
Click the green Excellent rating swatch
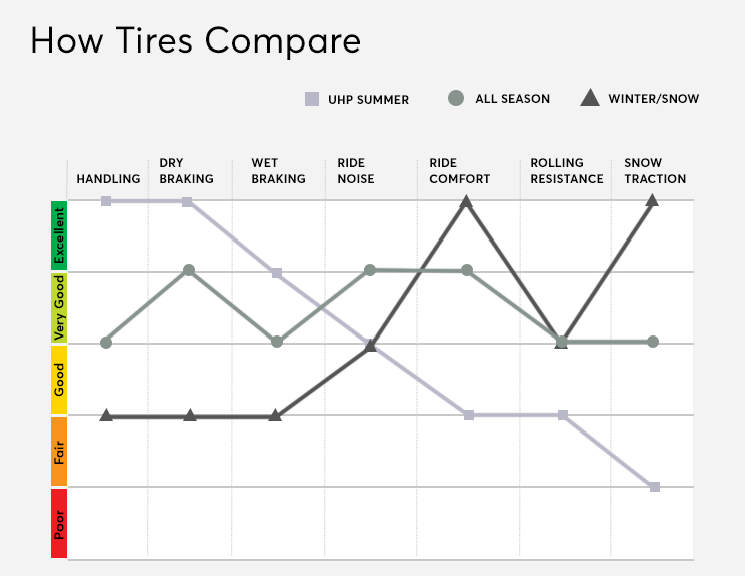coord(59,236)
